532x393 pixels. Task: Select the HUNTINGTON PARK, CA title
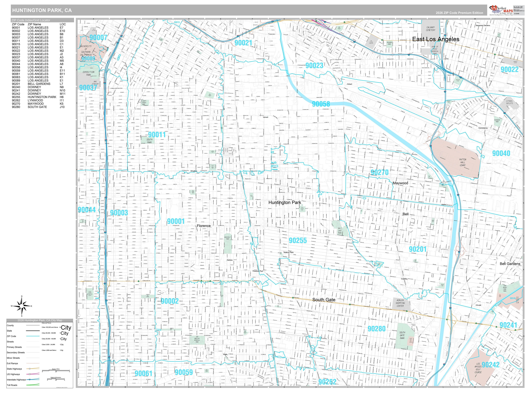click(x=42, y=10)
